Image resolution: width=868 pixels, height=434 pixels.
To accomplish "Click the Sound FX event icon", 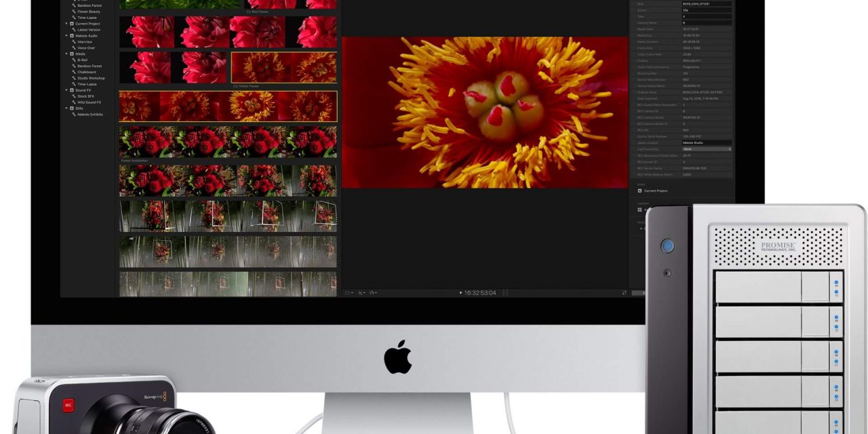I will [72, 90].
